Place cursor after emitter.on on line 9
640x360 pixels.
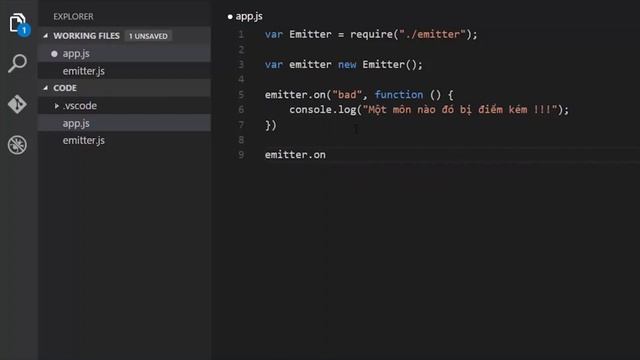point(326,155)
